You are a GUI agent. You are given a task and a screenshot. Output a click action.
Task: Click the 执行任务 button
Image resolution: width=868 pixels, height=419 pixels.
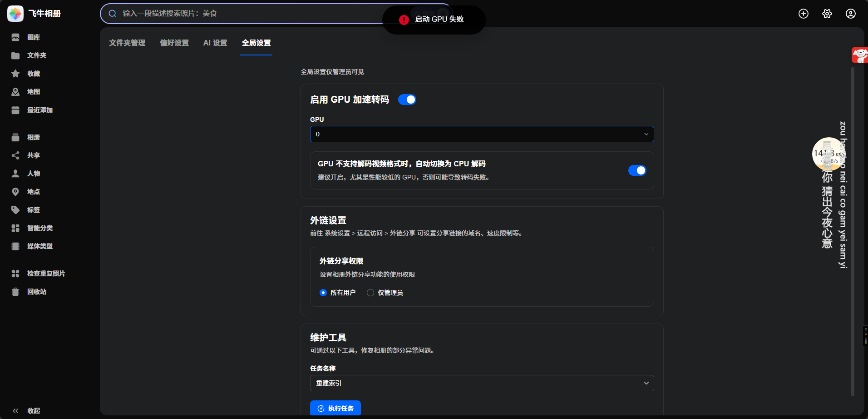click(335, 408)
